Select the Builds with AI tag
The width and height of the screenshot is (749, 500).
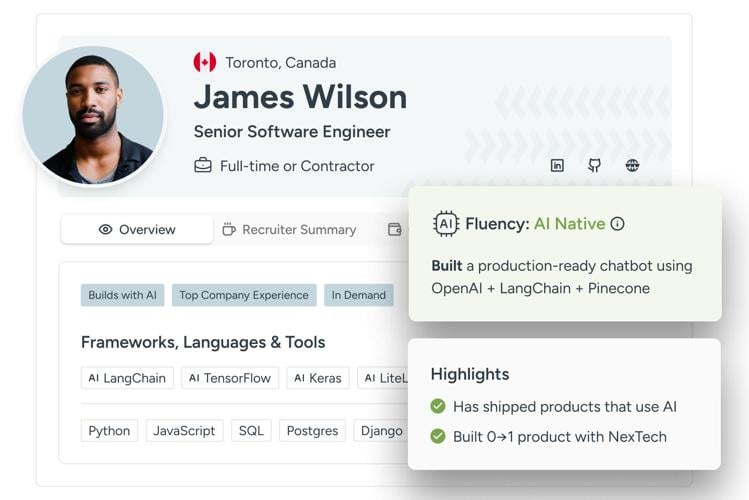pyautogui.click(x=122, y=295)
